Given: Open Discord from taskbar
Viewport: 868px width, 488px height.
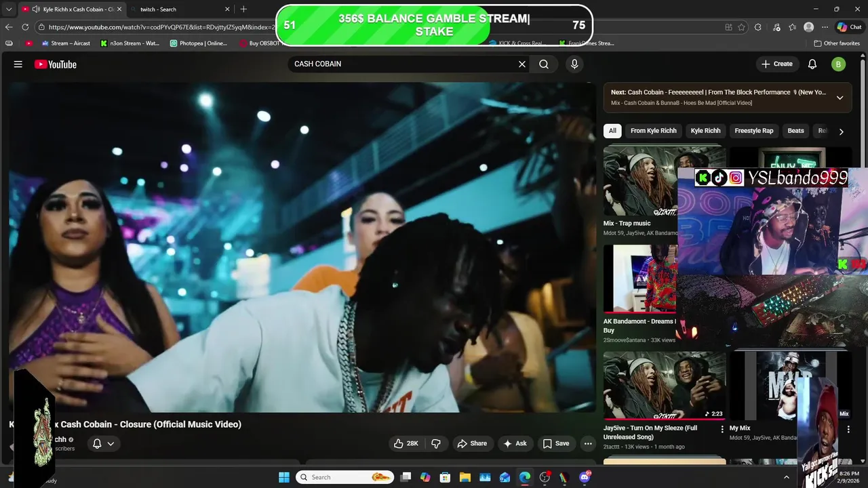Looking at the screenshot, I should (585, 477).
